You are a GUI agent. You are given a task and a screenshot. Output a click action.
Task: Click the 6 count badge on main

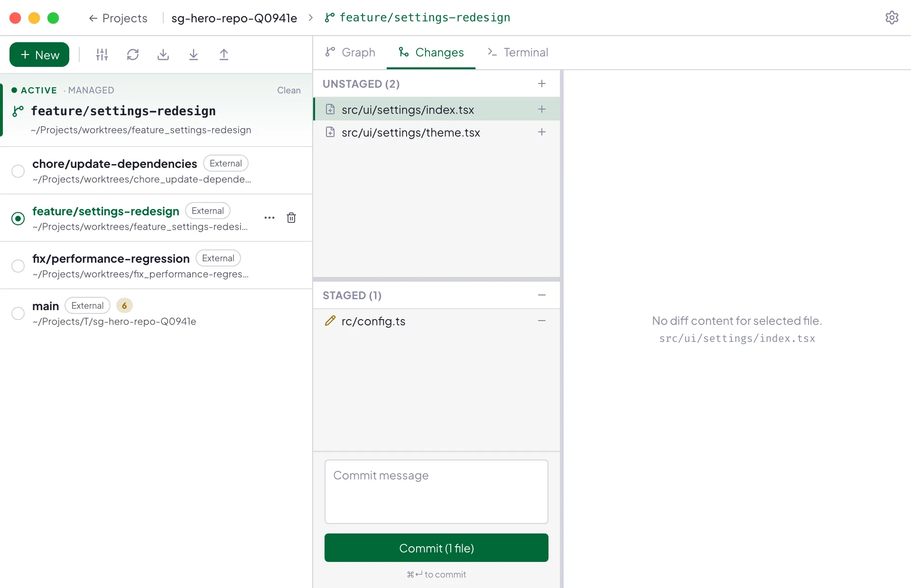(124, 305)
